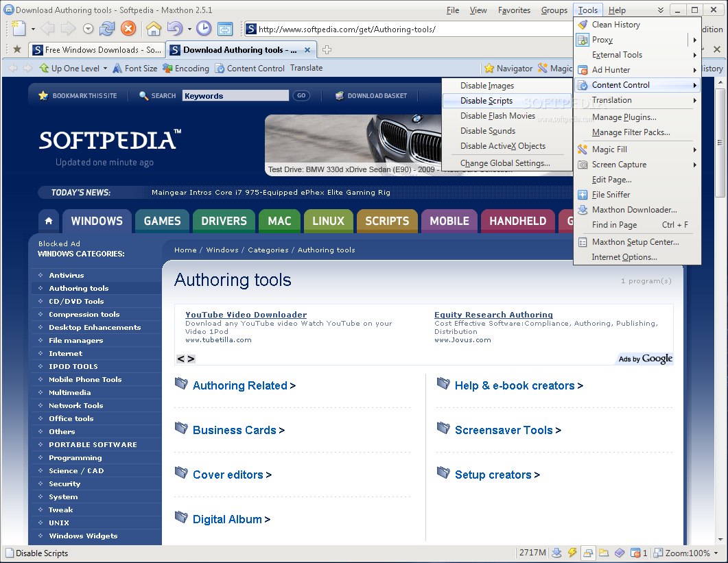
Task: Expand Screen Capture submenu
Action: (637, 165)
